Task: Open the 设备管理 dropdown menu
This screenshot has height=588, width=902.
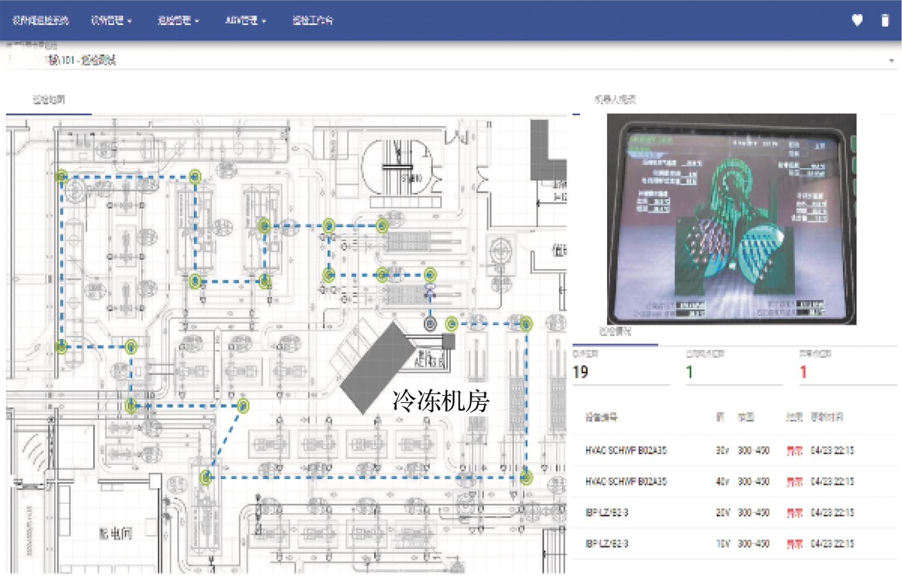Action: click(x=111, y=21)
